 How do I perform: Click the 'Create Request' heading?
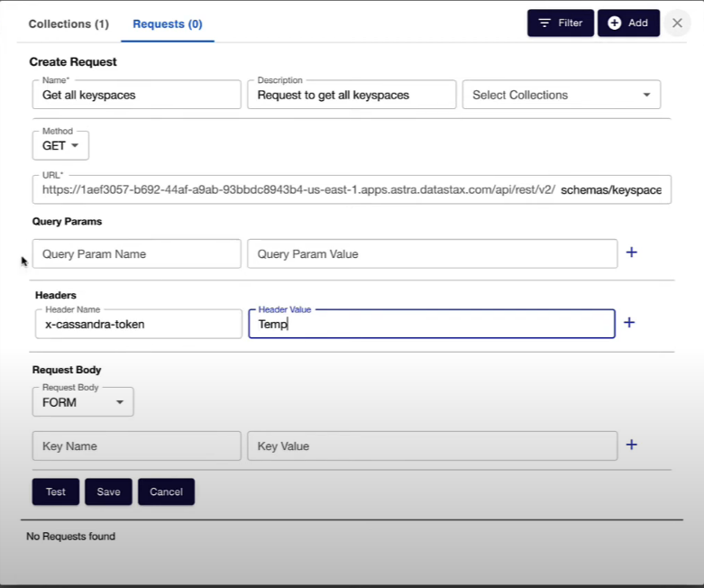(73, 62)
